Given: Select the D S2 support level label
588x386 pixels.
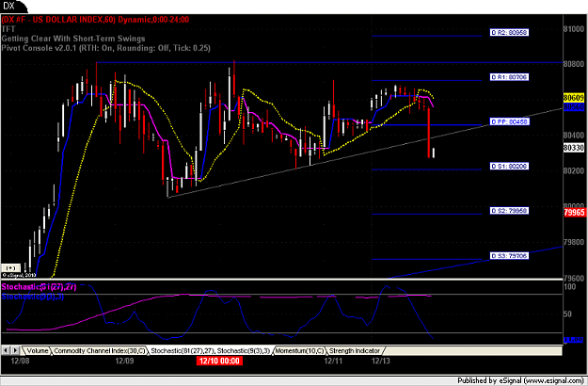Looking at the screenshot, I should pos(509,211).
